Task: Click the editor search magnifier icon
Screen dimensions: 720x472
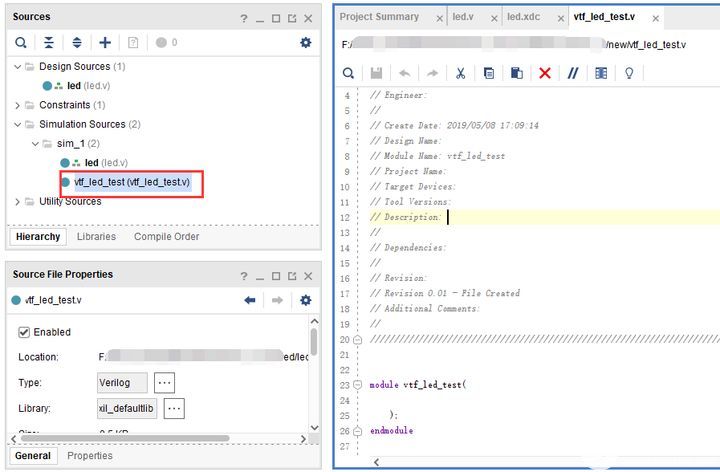Action: (x=348, y=73)
